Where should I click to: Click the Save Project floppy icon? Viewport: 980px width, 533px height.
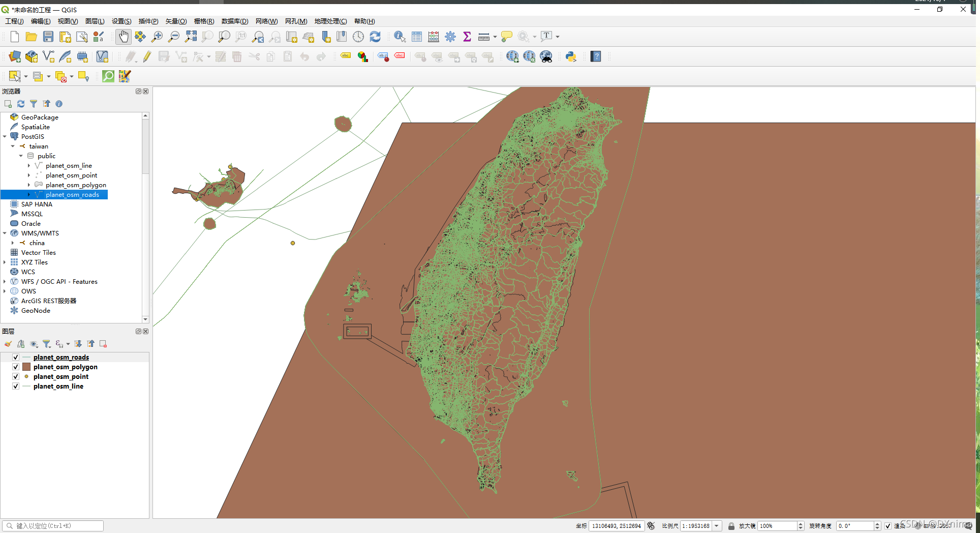(48, 37)
